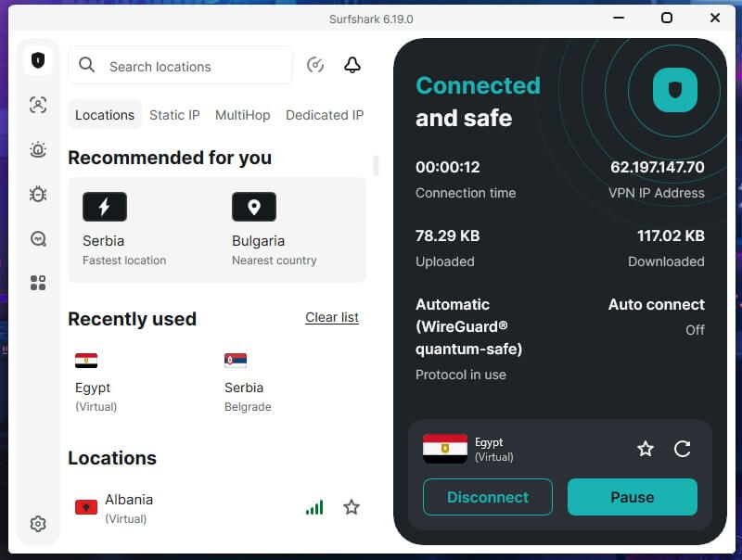Open the Antivirus bug icon in sidebar
The height and width of the screenshot is (560, 742).
[x=38, y=194]
